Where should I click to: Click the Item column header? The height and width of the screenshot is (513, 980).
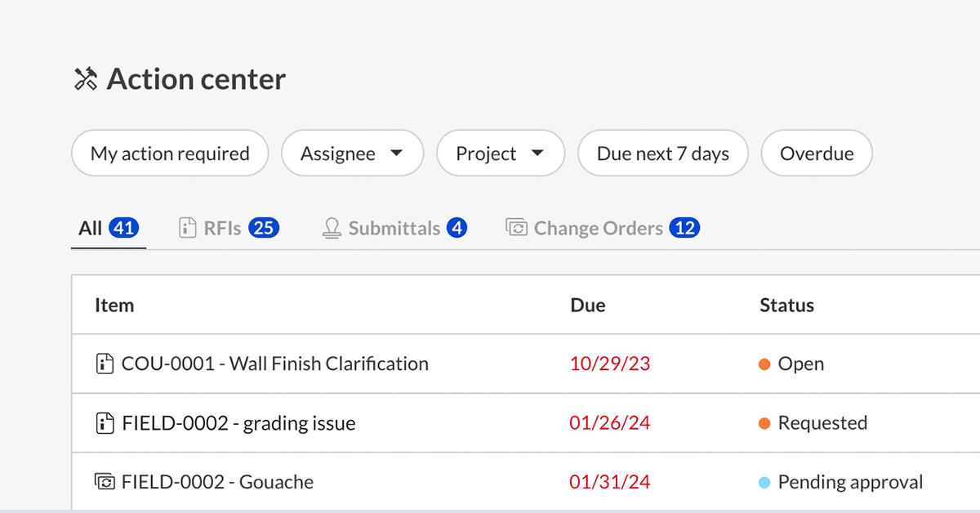point(114,305)
